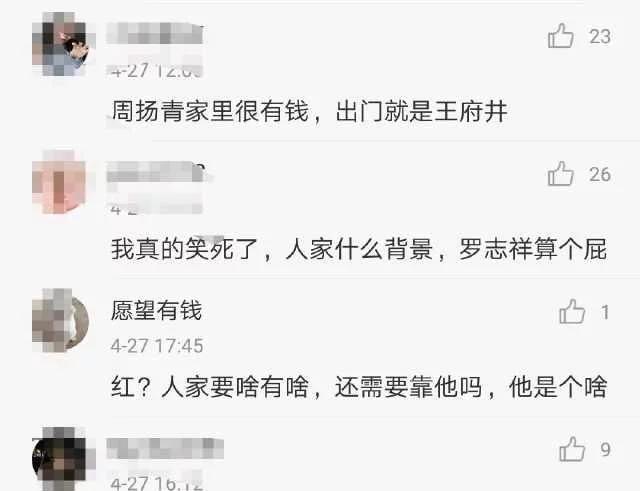Open first commenter's blurred username
The width and height of the screenshot is (640, 491).
(155, 34)
